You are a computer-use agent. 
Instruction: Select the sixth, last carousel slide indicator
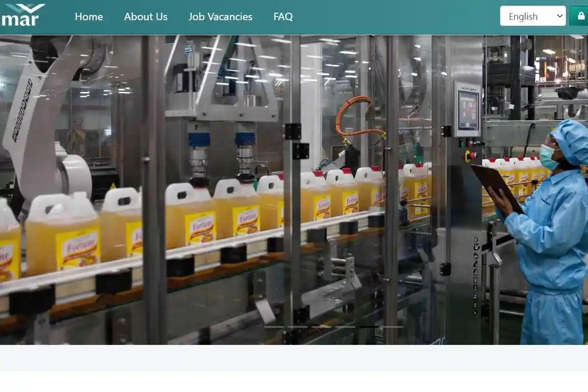[393, 326]
